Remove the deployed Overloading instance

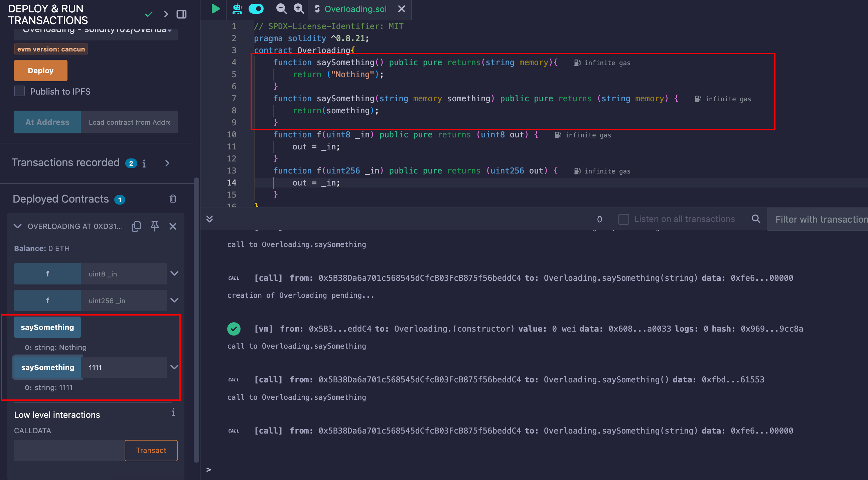(173, 226)
